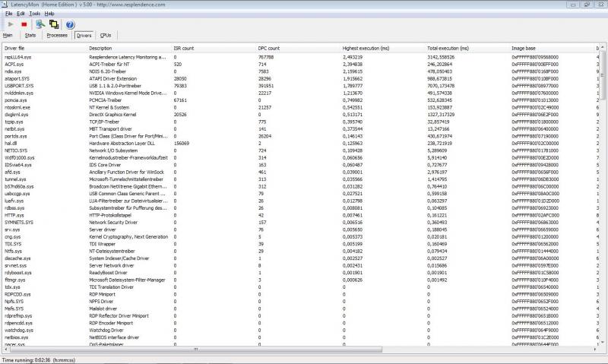The width and height of the screenshot is (608, 364).
Task: Click the yellow overlapping windows toolbar icon
Action: pyautogui.click(x=54, y=24)
